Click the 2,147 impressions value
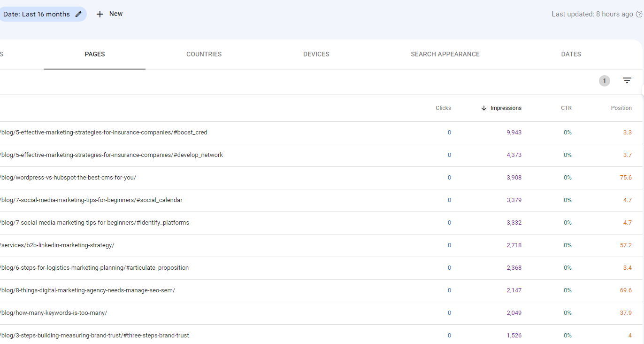 click(x=514, y=290)
